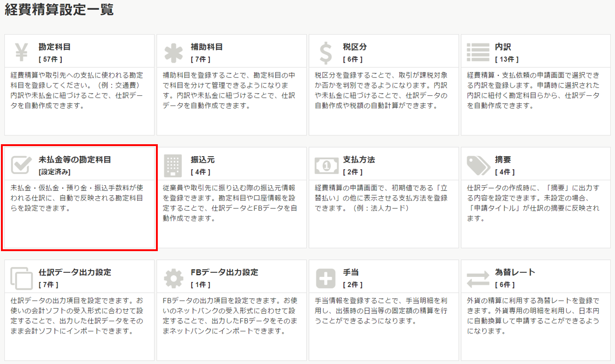Click the banknote icon for 支払方法
The width and height of the screenshot is (615, 364).
[x=326, y=165]
